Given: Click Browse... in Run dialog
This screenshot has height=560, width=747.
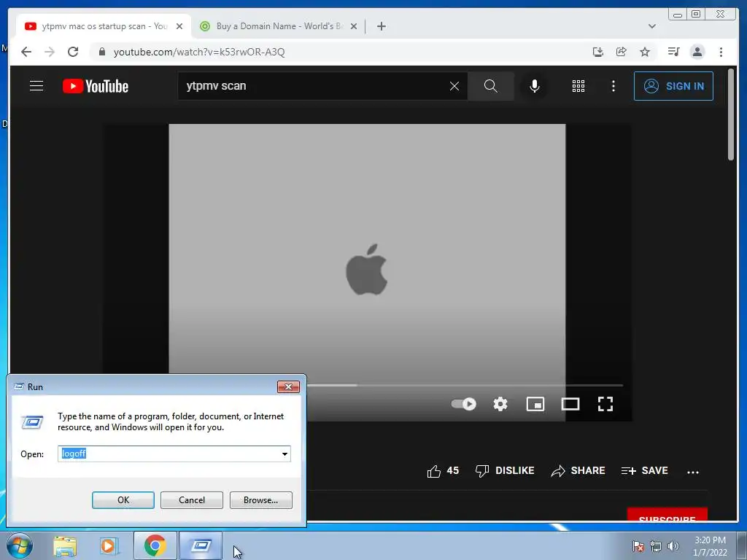Looking at the screenshot, I should click(x=260, y=500).
